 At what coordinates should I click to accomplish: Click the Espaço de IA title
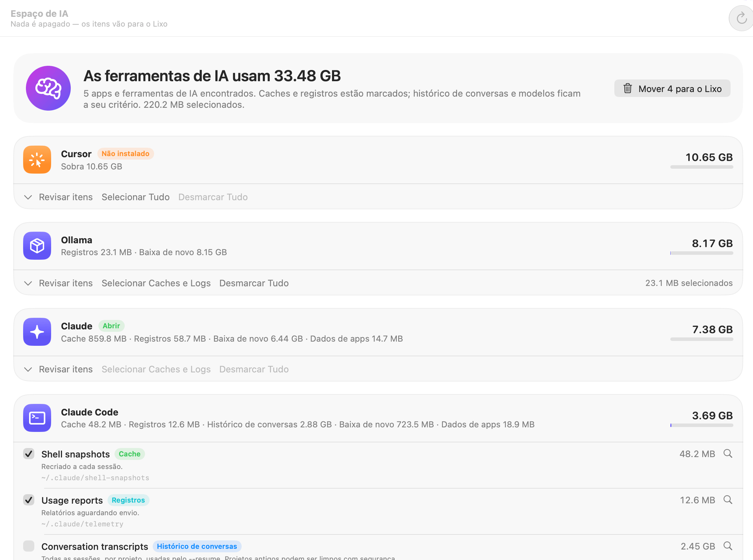[x=40, y=13]
